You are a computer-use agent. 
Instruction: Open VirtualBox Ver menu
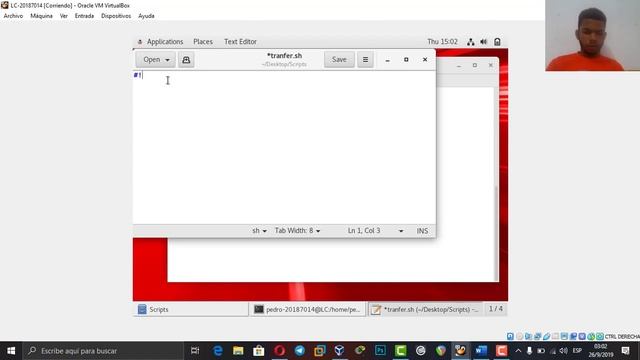pyautogui.click(x=64, y=16)
